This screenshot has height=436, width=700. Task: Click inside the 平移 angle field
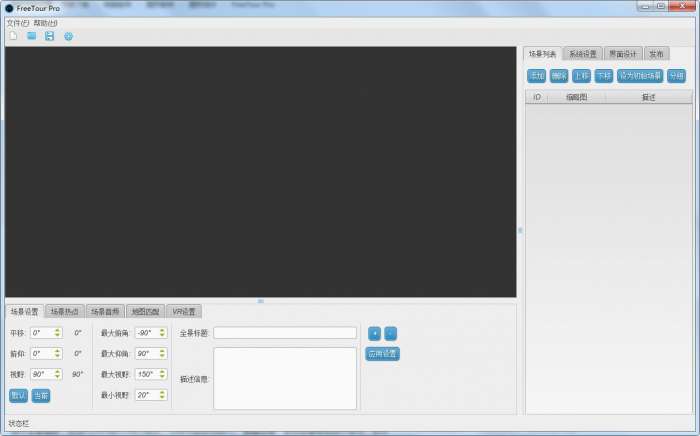click(x=42, y=333)
